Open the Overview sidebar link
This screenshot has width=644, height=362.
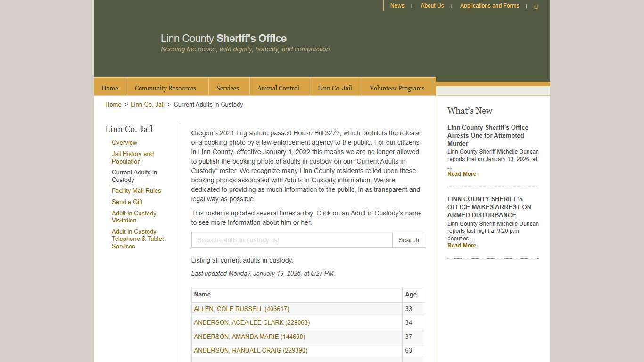pos(124,142)
